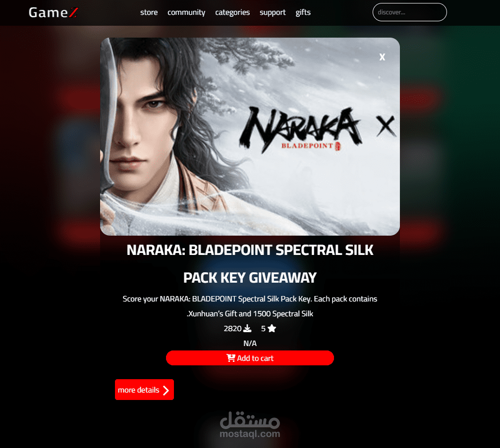Click the GameZ logo
This screenshot has width=500, height=448.
(x=53, y=12)
